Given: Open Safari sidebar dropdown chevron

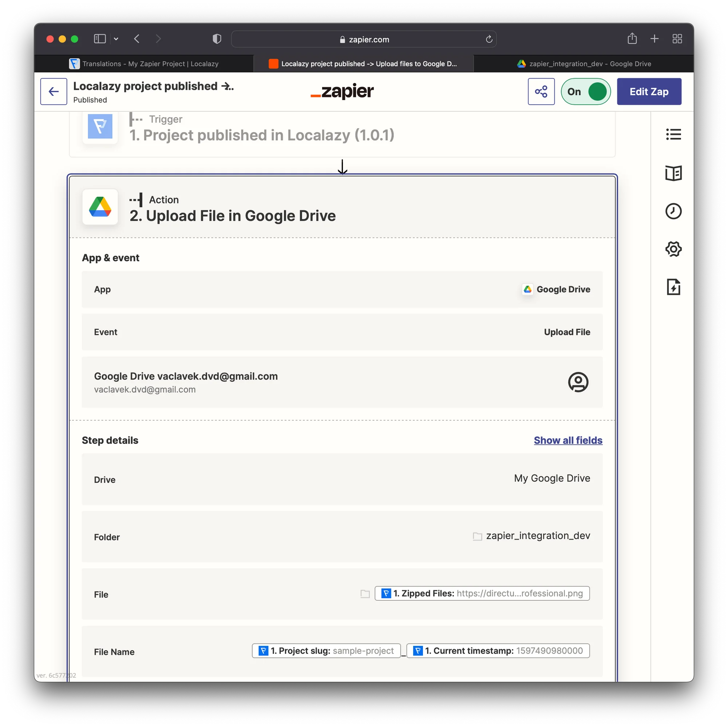Looking at the screenshot, I should pos(116,39).
